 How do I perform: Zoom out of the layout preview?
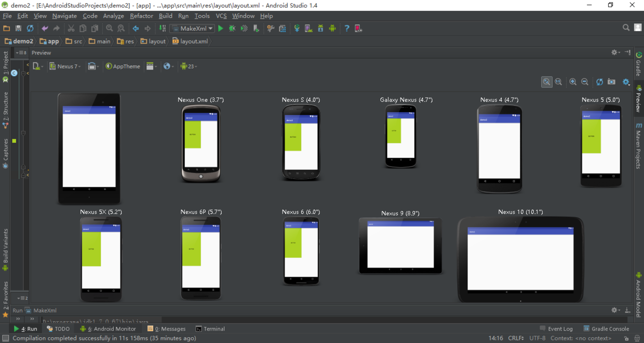tap(585, 82)
